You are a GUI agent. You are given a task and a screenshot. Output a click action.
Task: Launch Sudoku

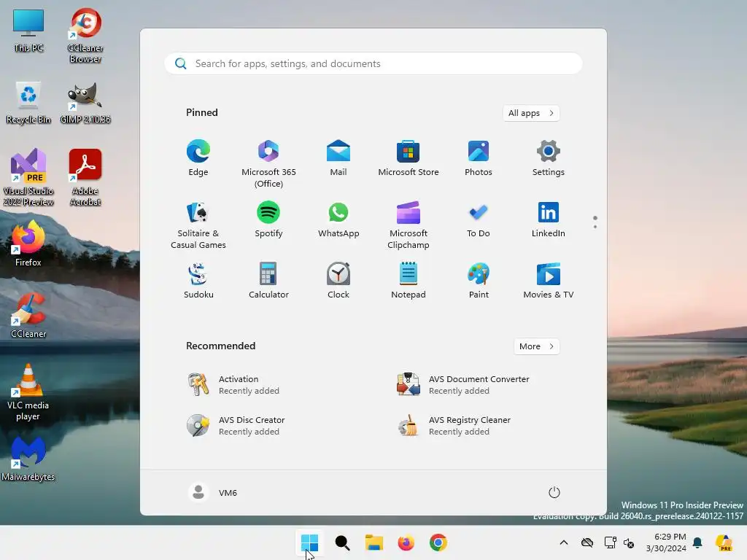[198, 281]
